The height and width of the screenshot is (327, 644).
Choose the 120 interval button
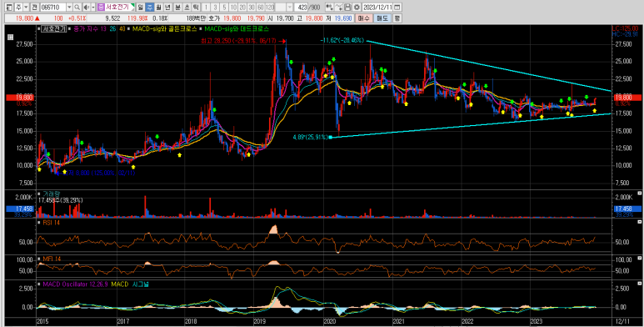(270, 8)
